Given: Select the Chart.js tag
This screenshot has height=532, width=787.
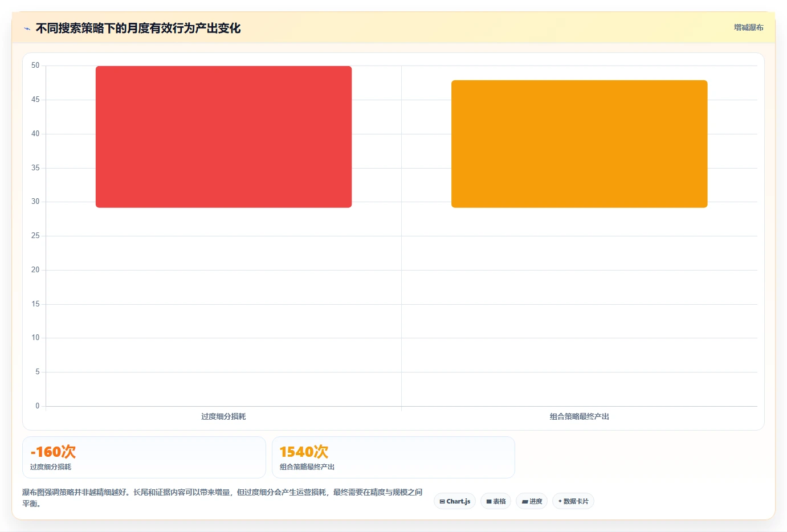Looking at the screenshot, I should 455,501.
